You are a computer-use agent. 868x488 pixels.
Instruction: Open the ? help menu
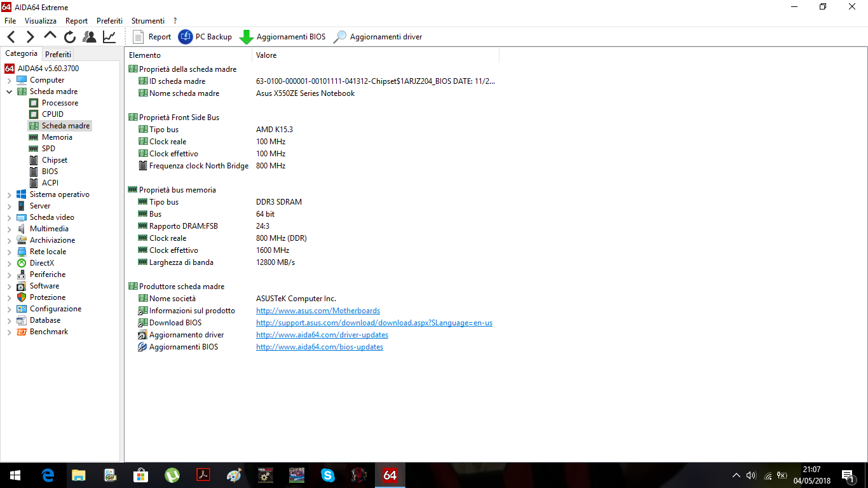[175, 21]
